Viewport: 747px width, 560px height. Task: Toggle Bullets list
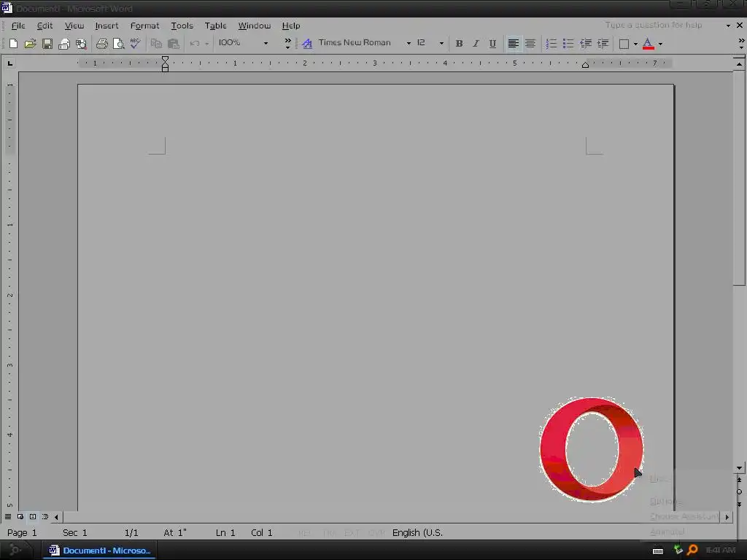(568, 43)
